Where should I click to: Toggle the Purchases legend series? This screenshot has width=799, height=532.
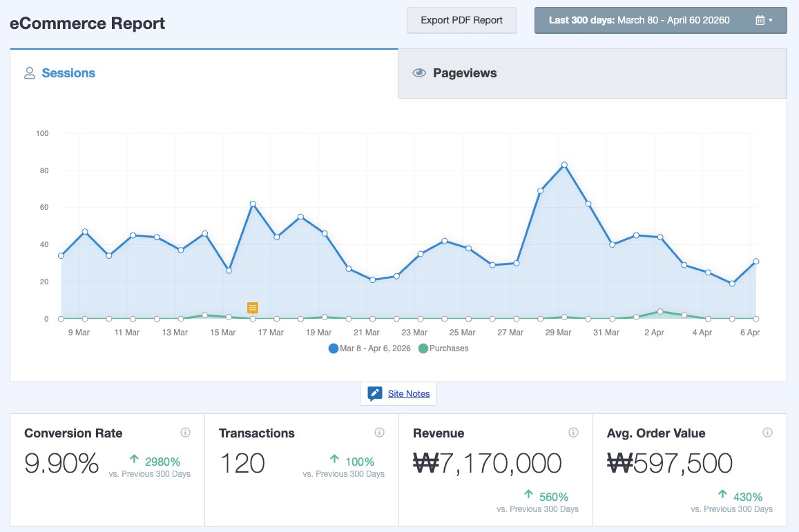[448, 348]
